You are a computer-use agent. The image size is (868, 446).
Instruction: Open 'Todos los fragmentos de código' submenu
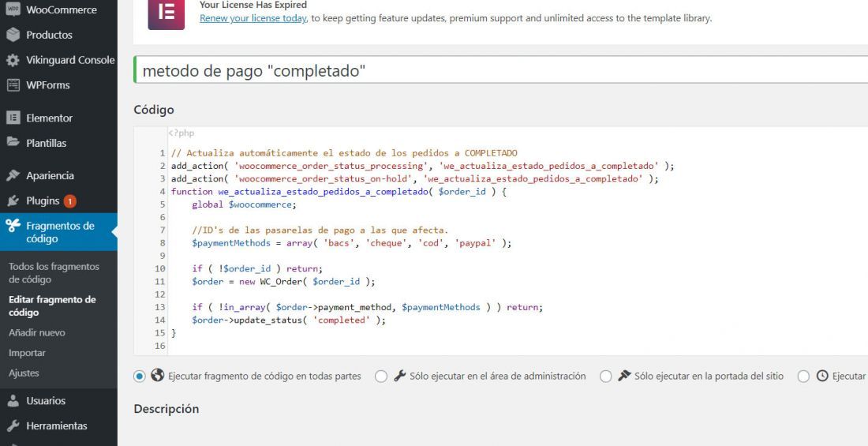54,273
